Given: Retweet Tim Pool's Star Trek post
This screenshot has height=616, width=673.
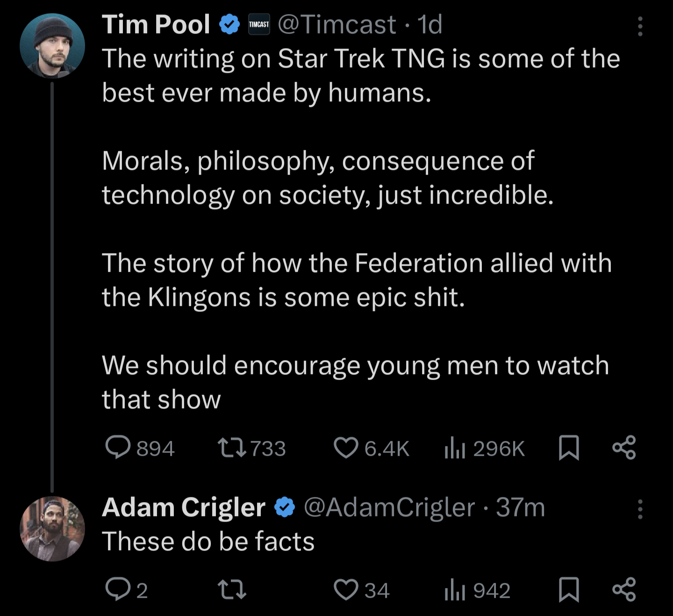Looking at the screenshot, I should pos(251,448).
